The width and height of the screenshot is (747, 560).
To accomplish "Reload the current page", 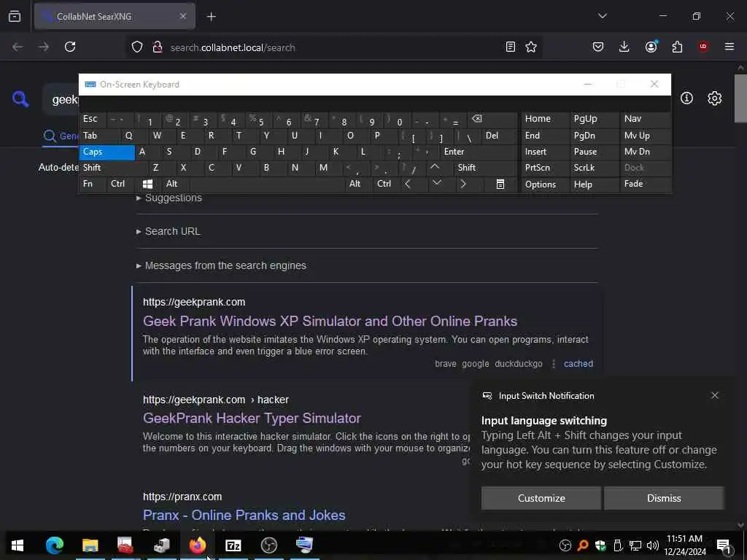I will 70,47.
